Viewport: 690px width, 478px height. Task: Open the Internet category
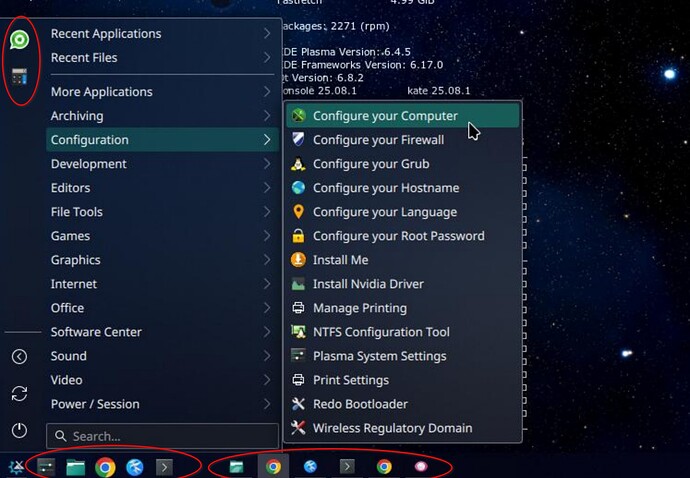[x=74, y=284]
